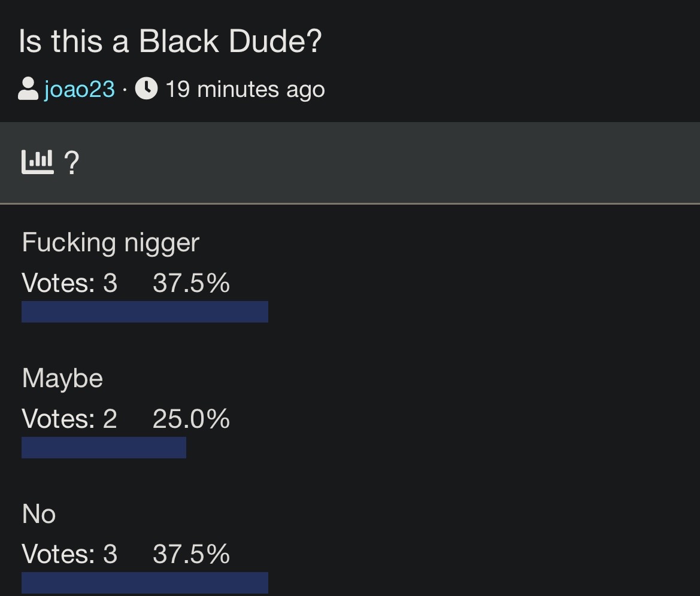Click the 'Votes: 3' count under No
The width and height of the screenshot is (700, 596).
click(x=69, y=554)
